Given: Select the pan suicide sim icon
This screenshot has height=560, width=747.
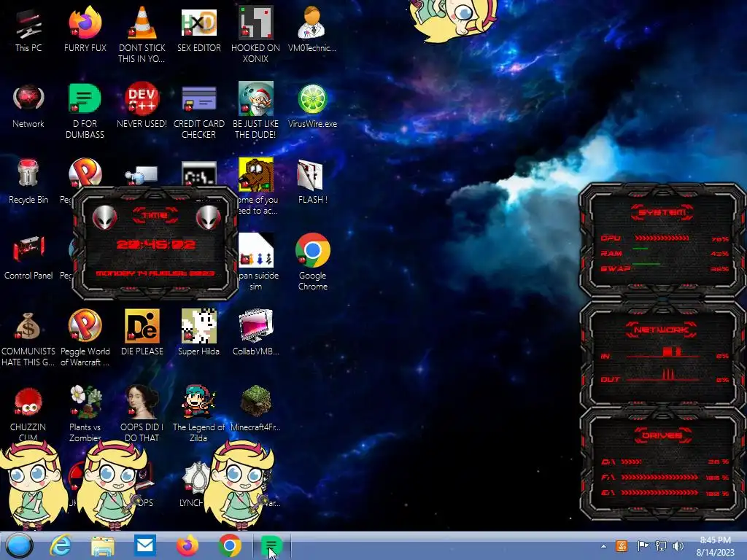Looking at the screenshot, I should tap(256, 251).
